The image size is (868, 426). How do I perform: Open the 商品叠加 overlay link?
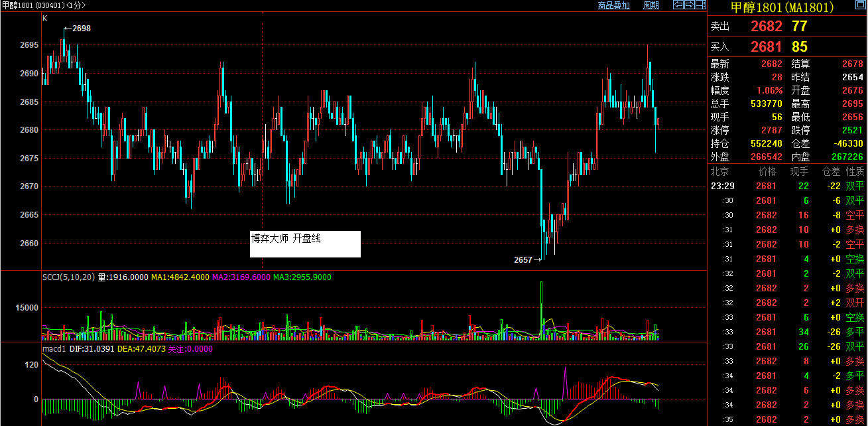[613, 5]
